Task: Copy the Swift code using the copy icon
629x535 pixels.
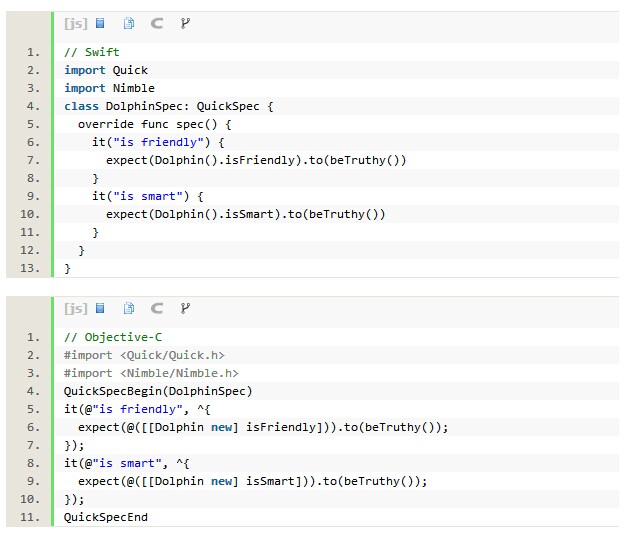Action: (x=129, y=23)
